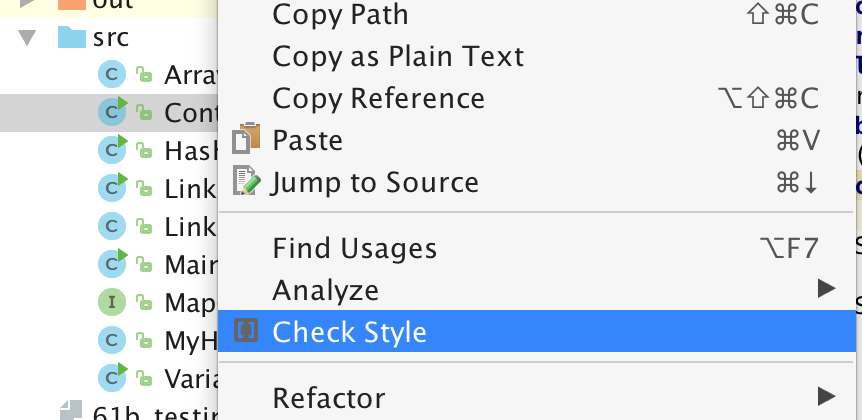Click the Jump to Source pencil icon
Screen dimensions: 862x420
tap(246, 182)
